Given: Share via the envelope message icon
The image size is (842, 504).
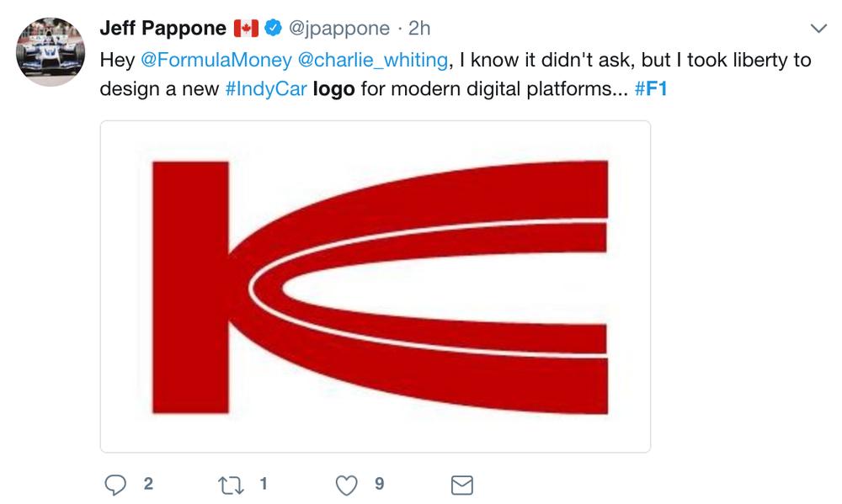Looking at the screenshot, I should 461,485.
